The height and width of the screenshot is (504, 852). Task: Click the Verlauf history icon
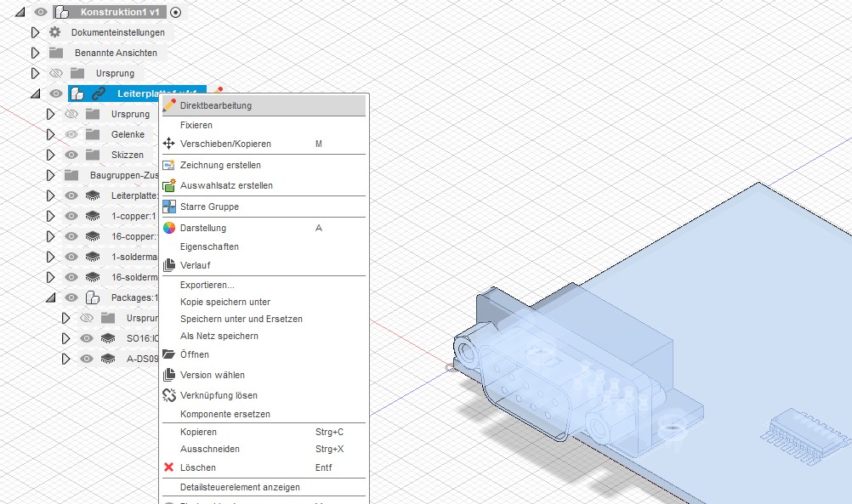pos(169,265)
